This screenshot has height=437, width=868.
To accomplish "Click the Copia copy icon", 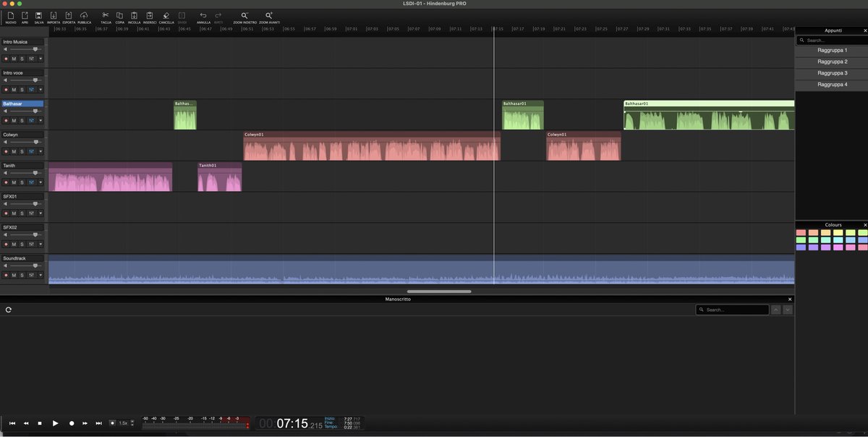I will pos(119,15).
